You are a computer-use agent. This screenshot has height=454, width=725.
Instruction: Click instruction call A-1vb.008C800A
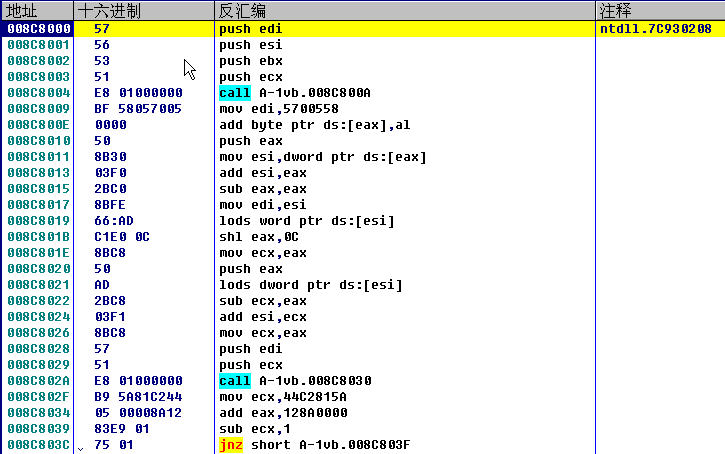(295, 93)
